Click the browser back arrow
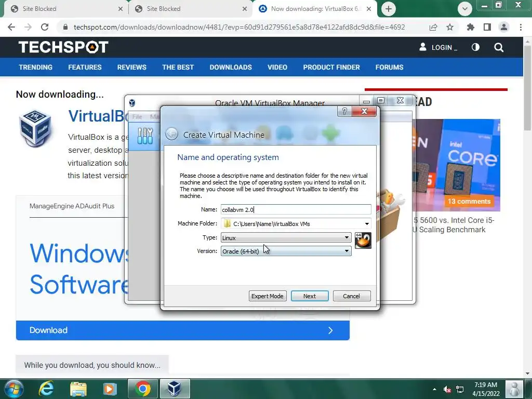The width and height of the screenshot is (532, 399). pyautogui.click(x=11, y=27)
